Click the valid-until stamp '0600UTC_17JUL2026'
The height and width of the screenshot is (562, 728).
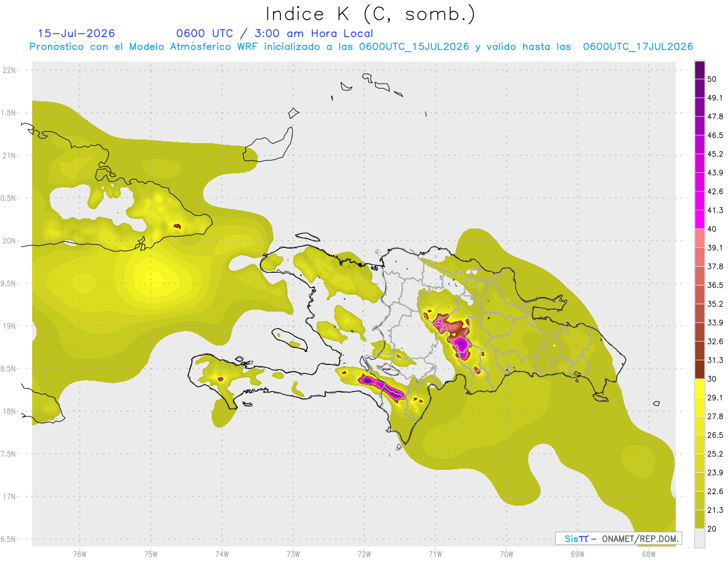click(638, 47)
